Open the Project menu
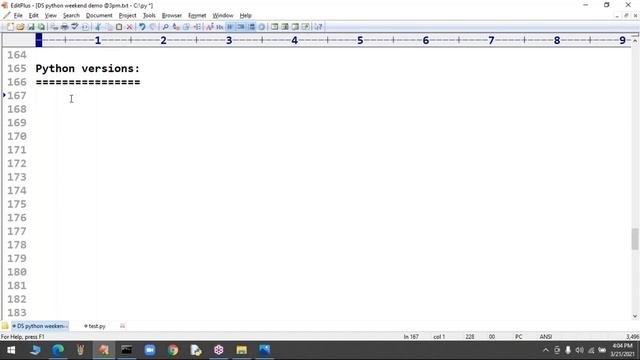 (x=127, y=16)
